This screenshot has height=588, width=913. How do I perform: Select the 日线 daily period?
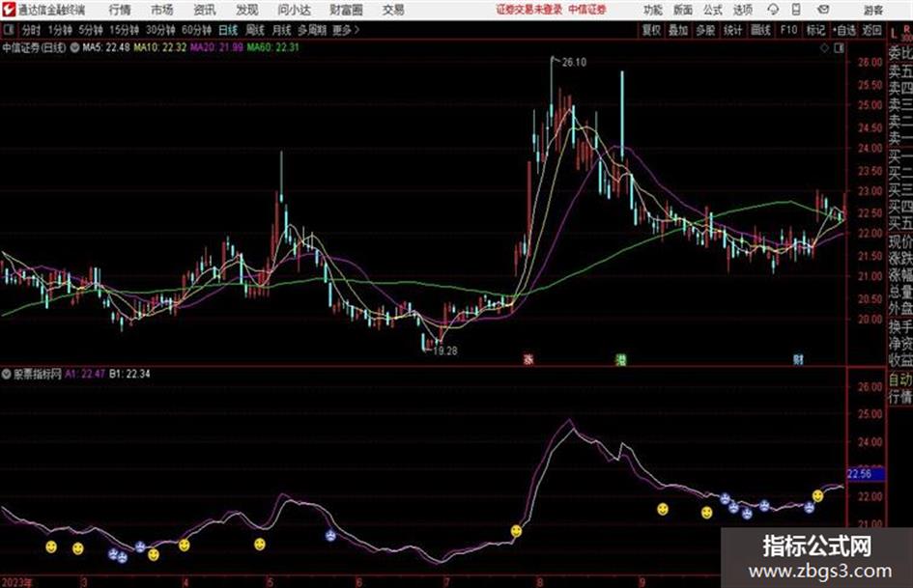(x=228, y=30)
